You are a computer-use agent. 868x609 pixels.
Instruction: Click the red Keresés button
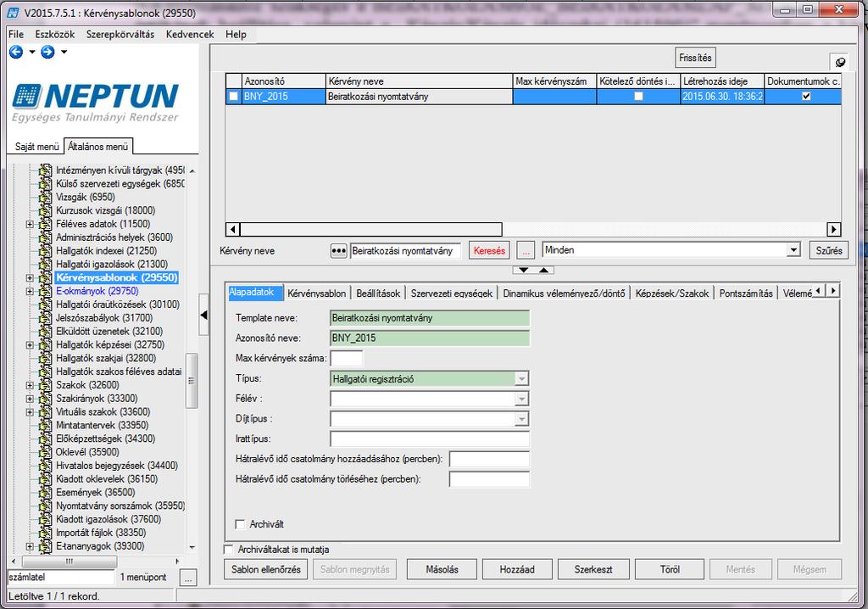click(x=489, y=250)
